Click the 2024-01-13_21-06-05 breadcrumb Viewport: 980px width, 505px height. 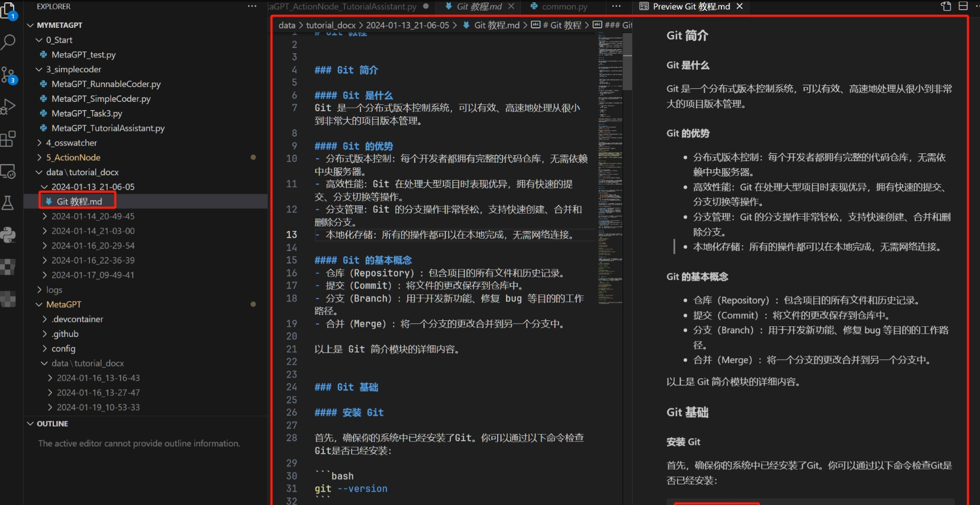(x=407, y=25)
